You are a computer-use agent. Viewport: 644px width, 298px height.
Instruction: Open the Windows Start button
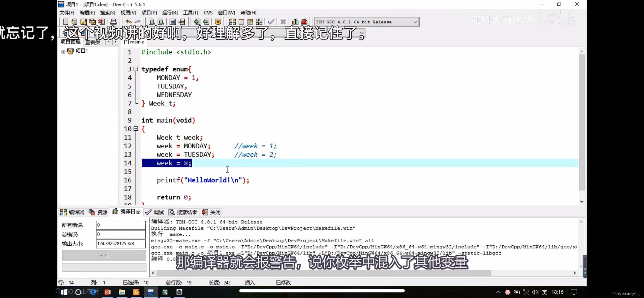64,292
